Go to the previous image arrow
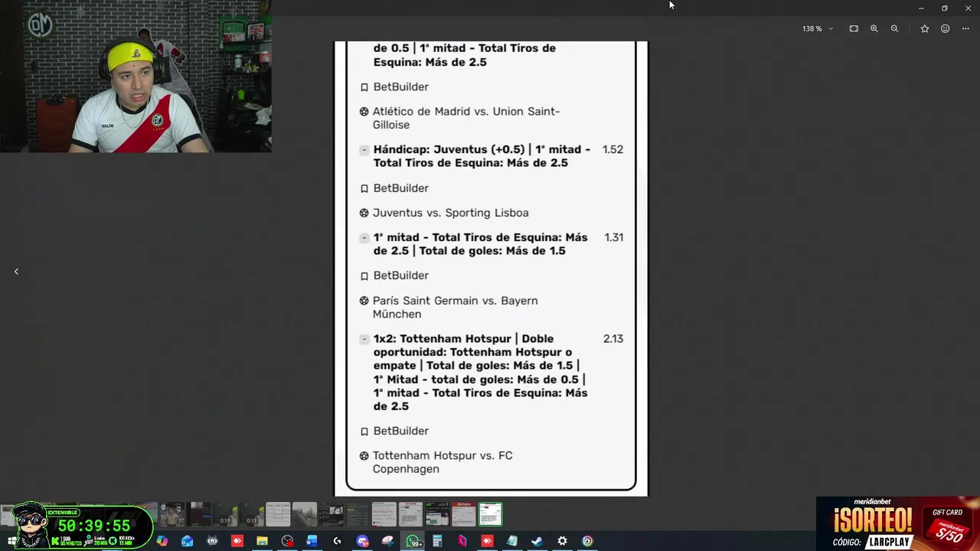980x551 pixels. tap(16, 272)
